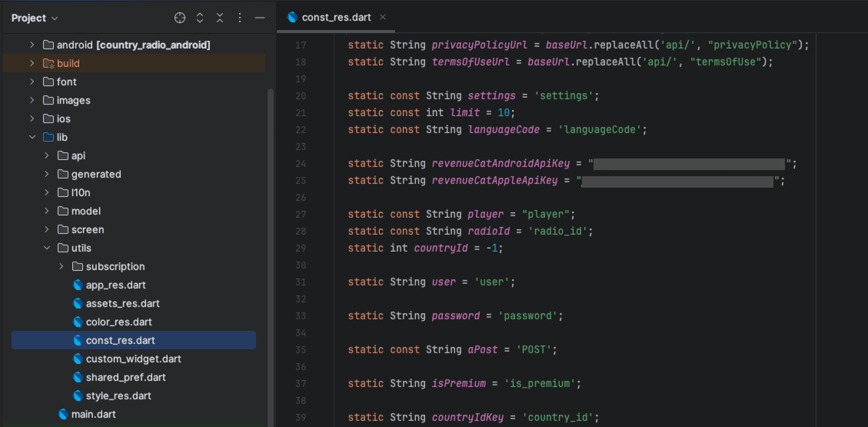Image resolution: width=868 pixels, height=427 pixels.
Task: Click the Dart icon of main.dart
Action: (63, 414)
